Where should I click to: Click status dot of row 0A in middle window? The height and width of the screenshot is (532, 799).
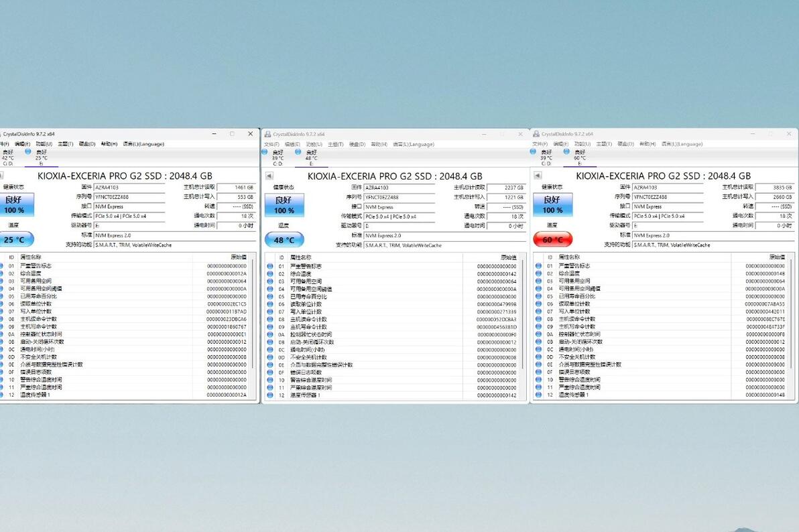tap(270, 335)
